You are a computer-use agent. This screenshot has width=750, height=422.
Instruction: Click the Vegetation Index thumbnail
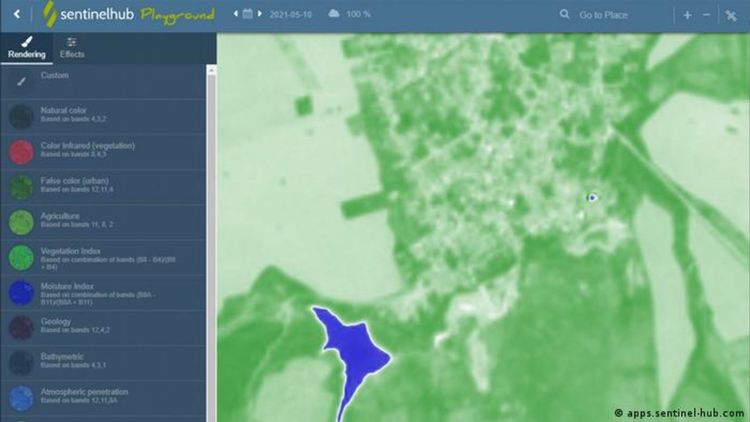point(21,257)
